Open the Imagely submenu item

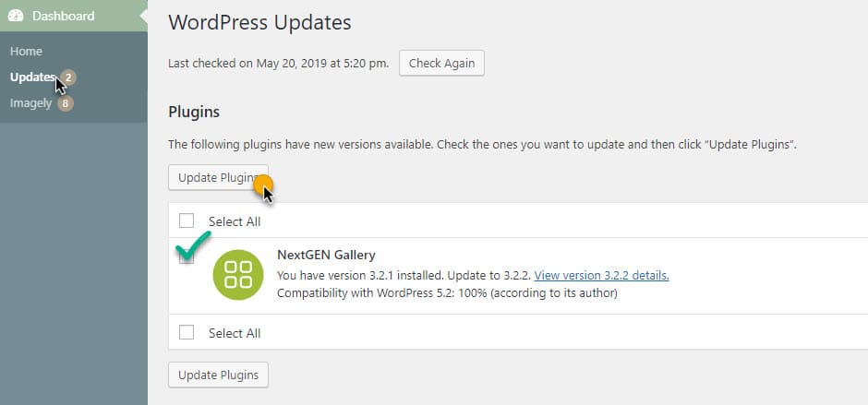click(31, 103)
